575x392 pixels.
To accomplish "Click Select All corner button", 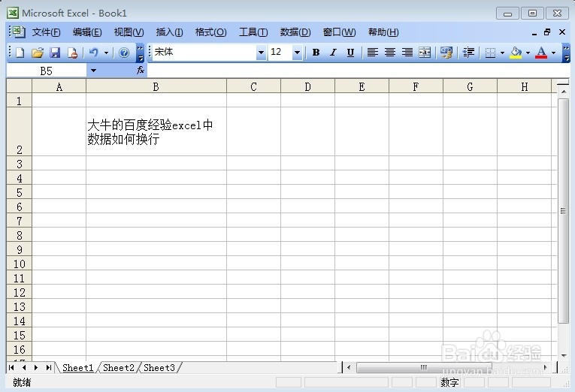I will pos(20,86).
